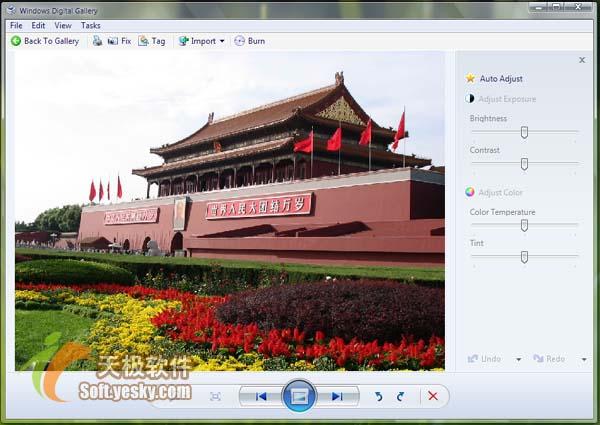Open the Tag tool
Screen dimensions: 600x425
tap(152, 41)
